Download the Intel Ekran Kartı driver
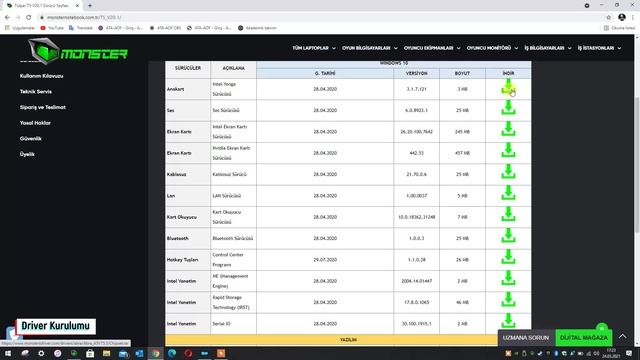Screen dimensions: 640x360 click(508, 129)
